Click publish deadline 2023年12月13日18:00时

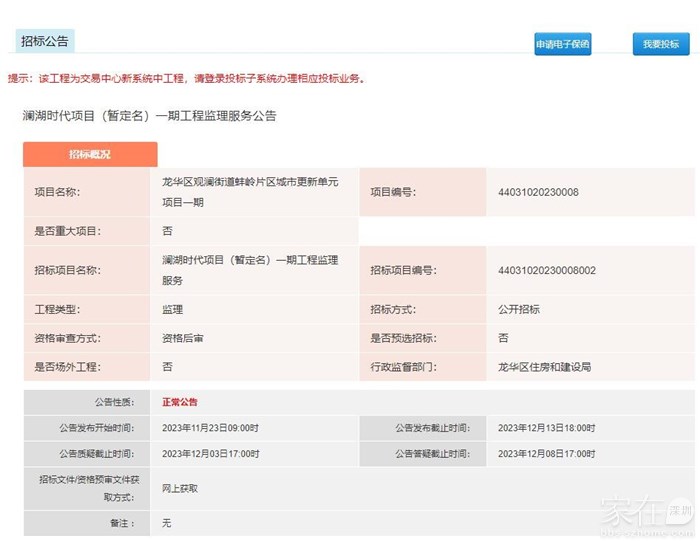point(546,428)
